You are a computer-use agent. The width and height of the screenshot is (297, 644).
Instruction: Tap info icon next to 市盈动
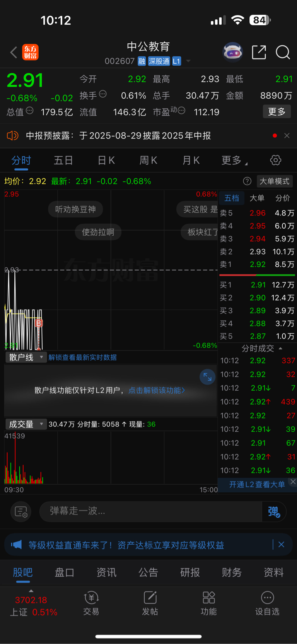point(181,111)
